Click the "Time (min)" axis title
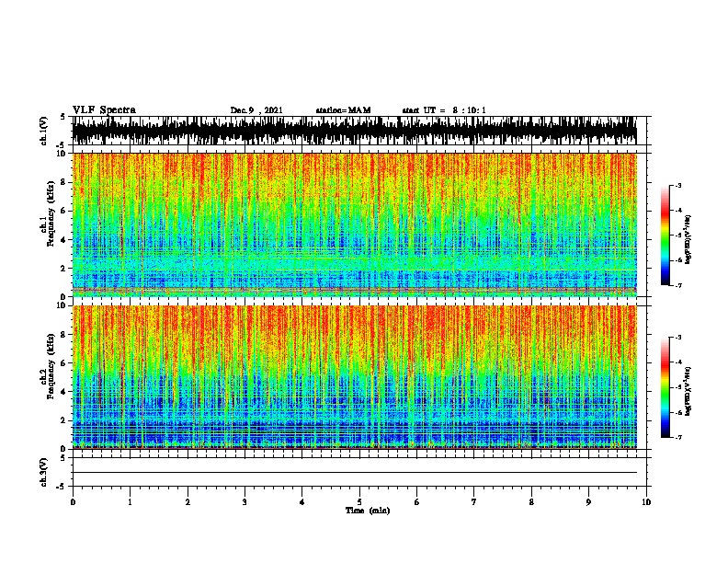The width and height of the screenshot is (728, 563). coord(368,511)
